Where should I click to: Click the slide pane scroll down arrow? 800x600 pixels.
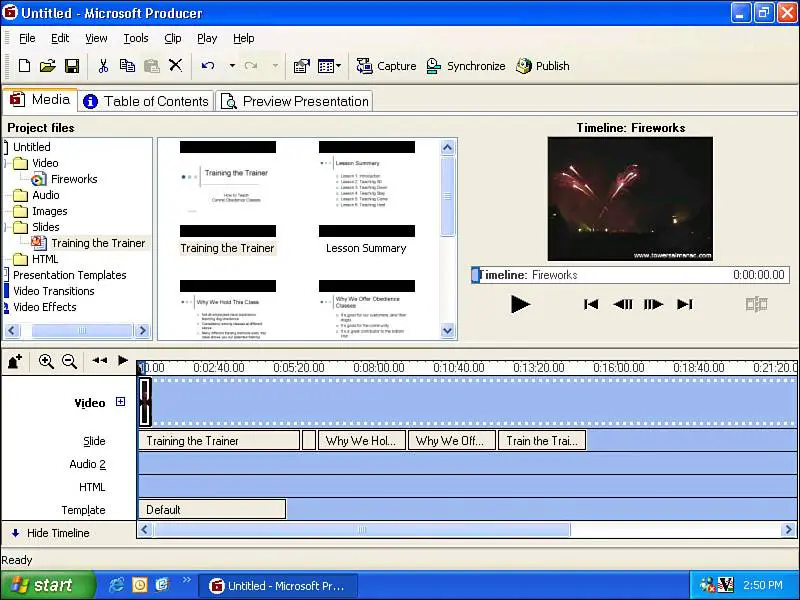point(447,331)
